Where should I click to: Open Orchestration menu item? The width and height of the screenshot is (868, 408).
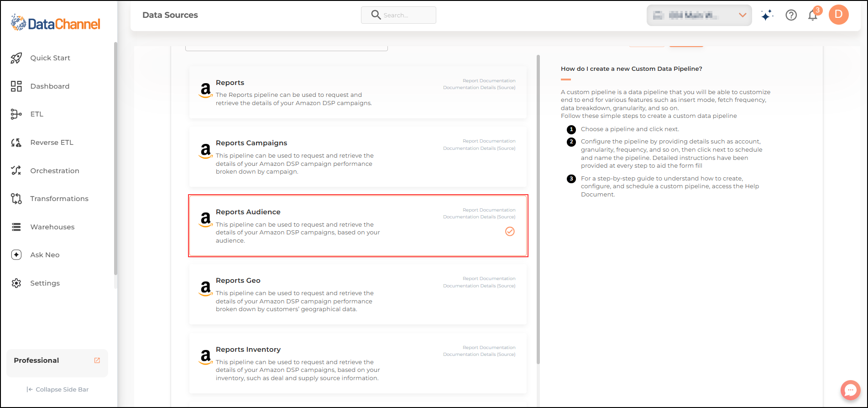coord(55,171)
